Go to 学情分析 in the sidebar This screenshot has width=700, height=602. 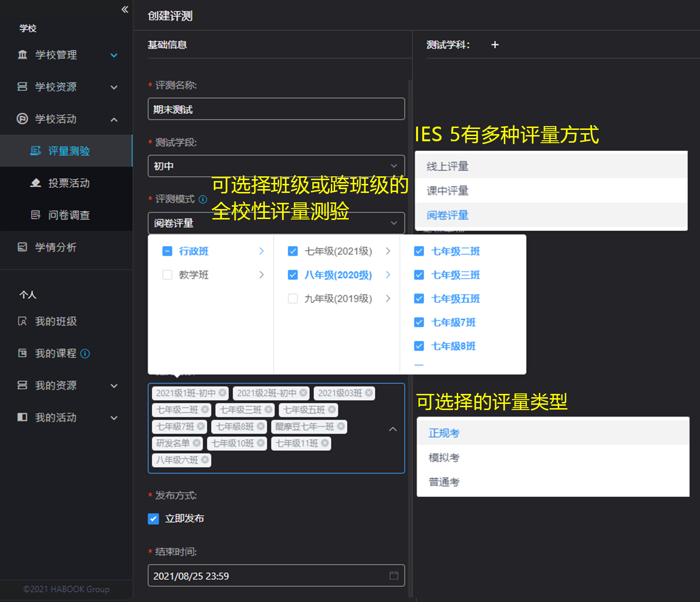coord(55,247)
